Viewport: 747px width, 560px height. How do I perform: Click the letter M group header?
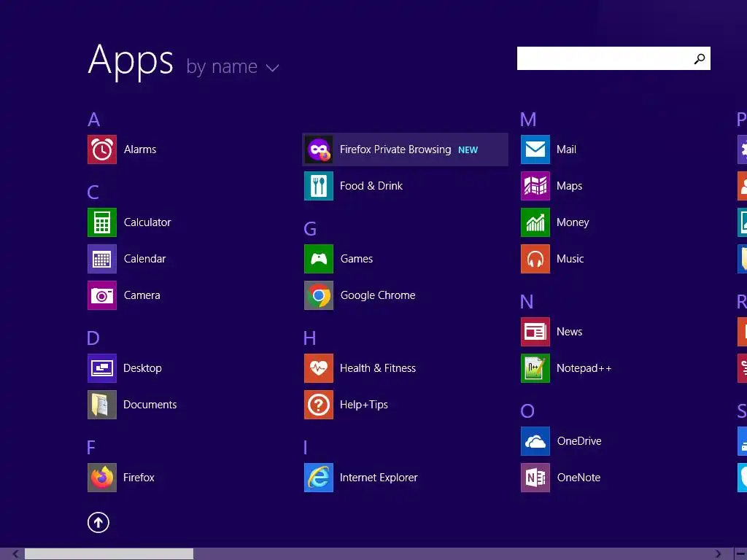(x=528, y=120)
